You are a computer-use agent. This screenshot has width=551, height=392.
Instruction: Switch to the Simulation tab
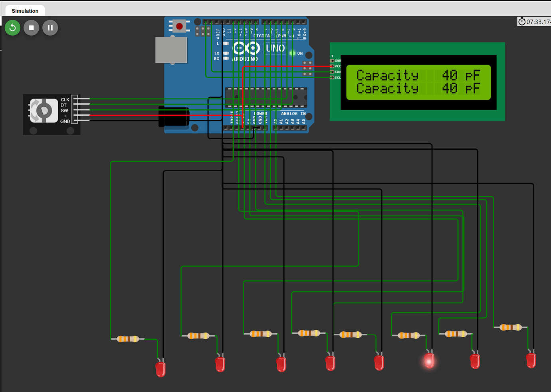(x=25, y=10)
